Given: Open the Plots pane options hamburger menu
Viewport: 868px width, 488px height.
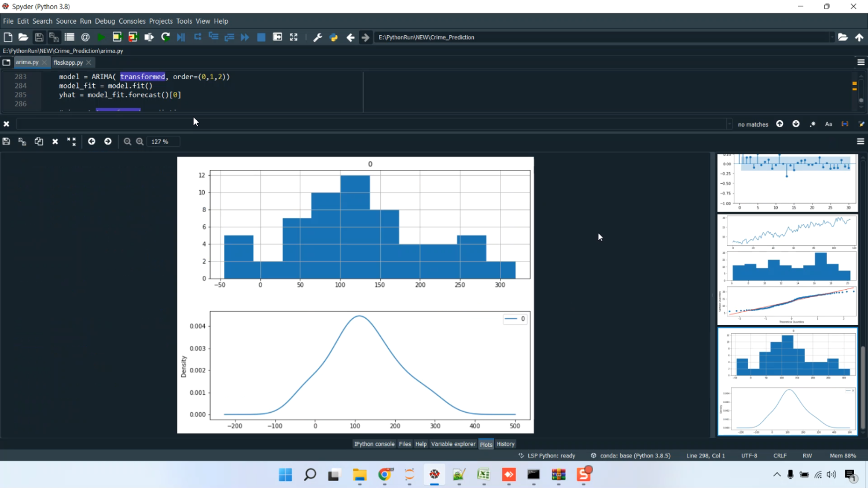Looking at the screenshot, I should (860, 142).
